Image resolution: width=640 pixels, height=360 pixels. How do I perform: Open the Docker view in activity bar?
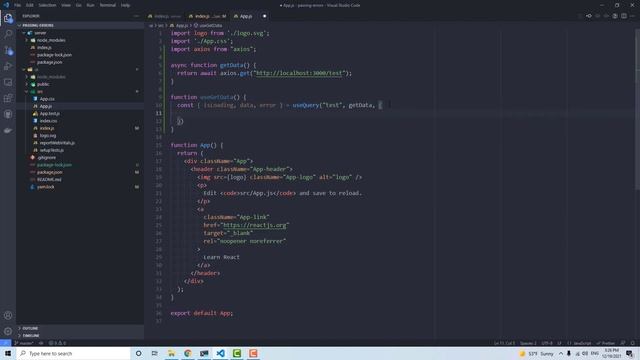(8, 131)
